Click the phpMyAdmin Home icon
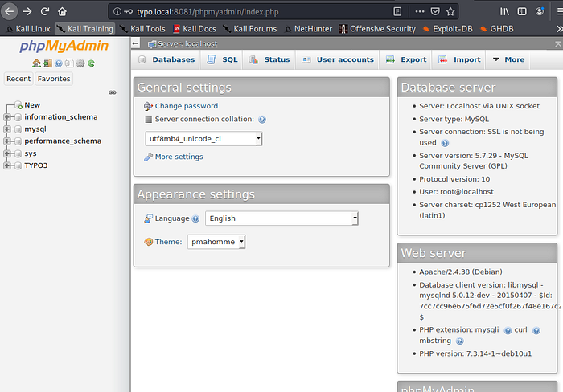 pyautogui.click(x=36, y=63)
